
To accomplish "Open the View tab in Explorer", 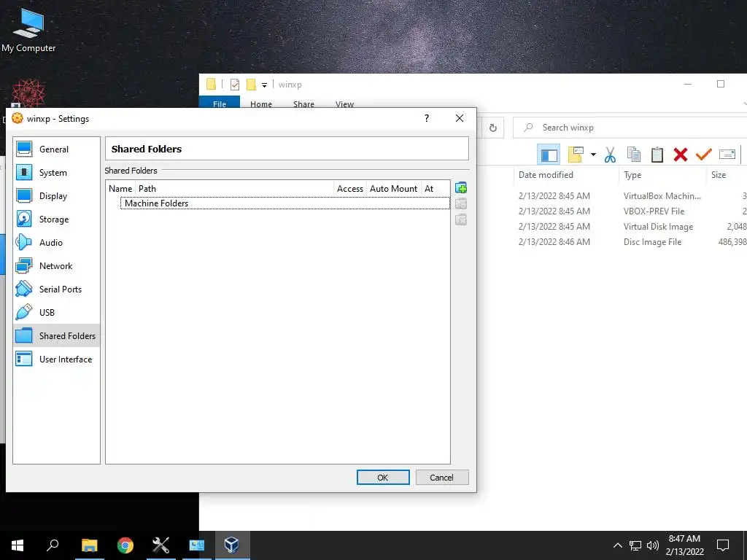I will [x=344, y=104].
